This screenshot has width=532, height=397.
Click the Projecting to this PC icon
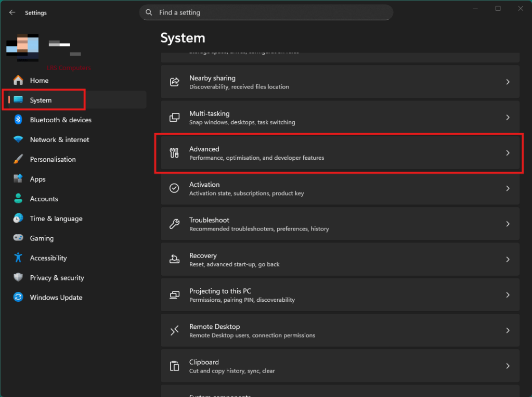[175, 295]
